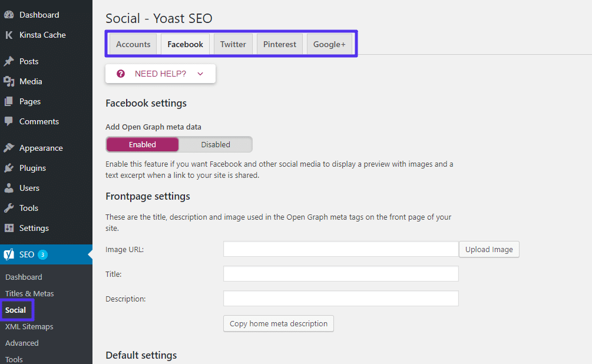The width and height of the screenshot is (592, 364).
Task: Click the Facebook settings heading
Action: (x=145, y=103)
